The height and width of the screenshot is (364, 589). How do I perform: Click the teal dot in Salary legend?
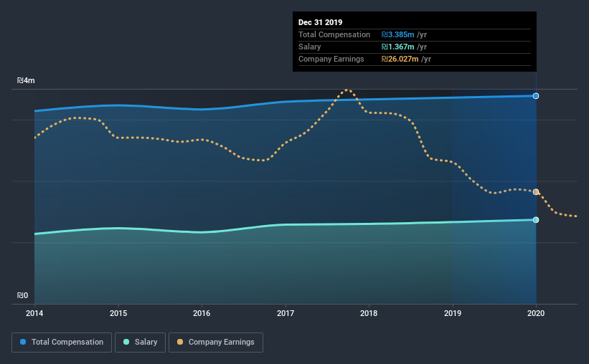click(126, 342)
